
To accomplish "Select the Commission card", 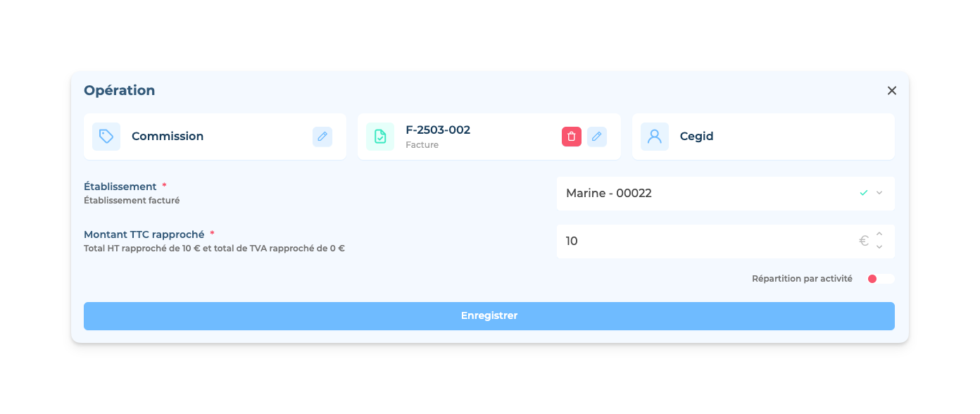I will coord(215,137).
